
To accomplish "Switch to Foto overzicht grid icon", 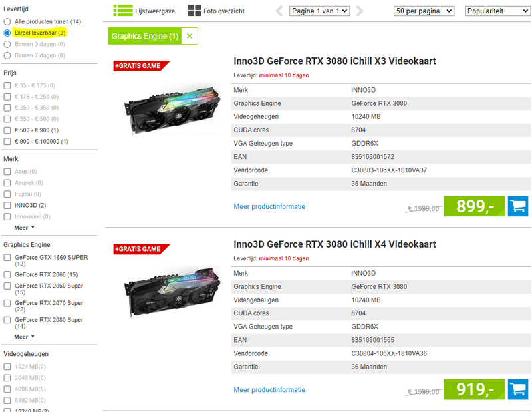I will (x=194, y=11).
